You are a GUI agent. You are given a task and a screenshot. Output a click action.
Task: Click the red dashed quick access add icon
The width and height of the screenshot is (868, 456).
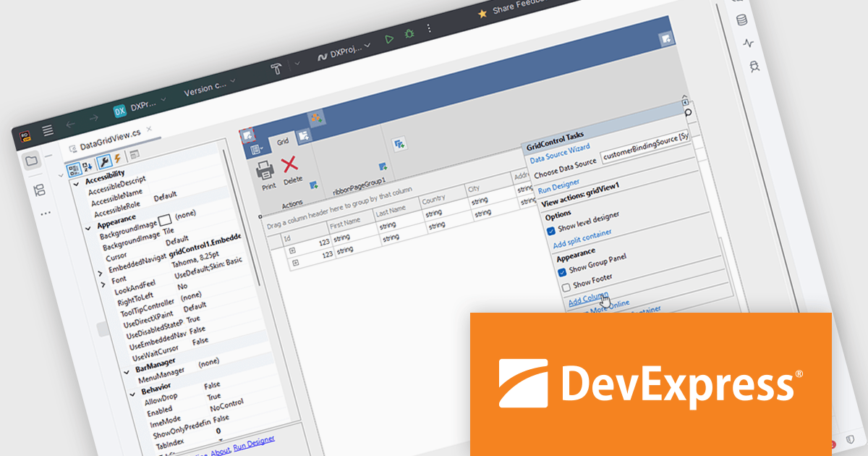pyautogui.click(x=247, y=134)
